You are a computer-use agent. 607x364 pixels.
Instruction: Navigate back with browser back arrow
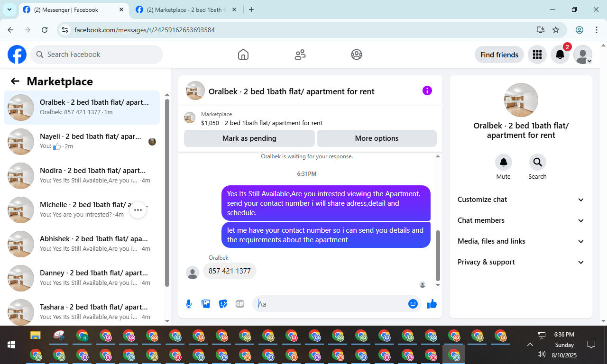point(10,30)
